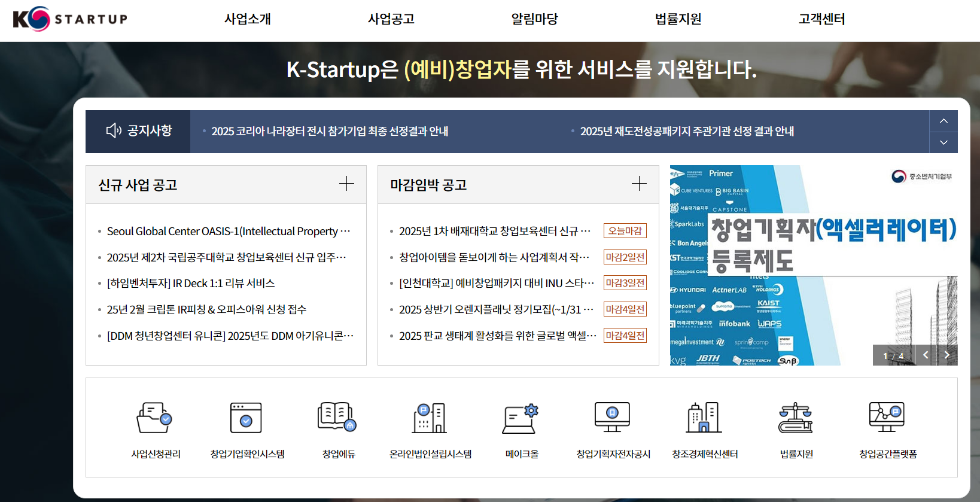Viewport: 980px width, 502px height.
Task: Click the 창업기획자 등록제도 banner image
Action: pos(814,265)
